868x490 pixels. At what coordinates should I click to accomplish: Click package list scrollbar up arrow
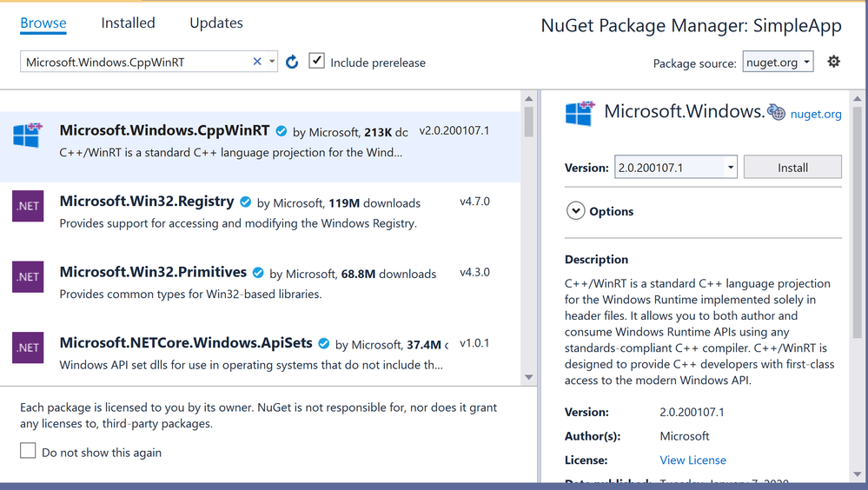point(528,98)
